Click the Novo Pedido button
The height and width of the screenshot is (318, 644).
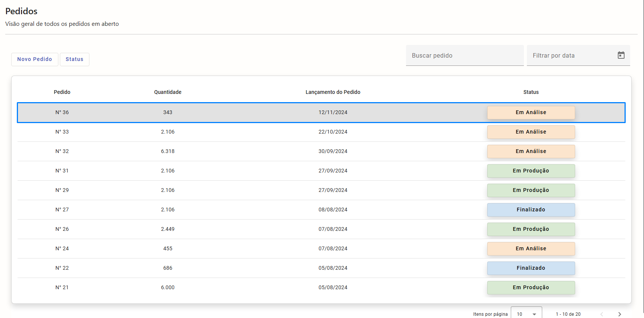tap(34, 59)
